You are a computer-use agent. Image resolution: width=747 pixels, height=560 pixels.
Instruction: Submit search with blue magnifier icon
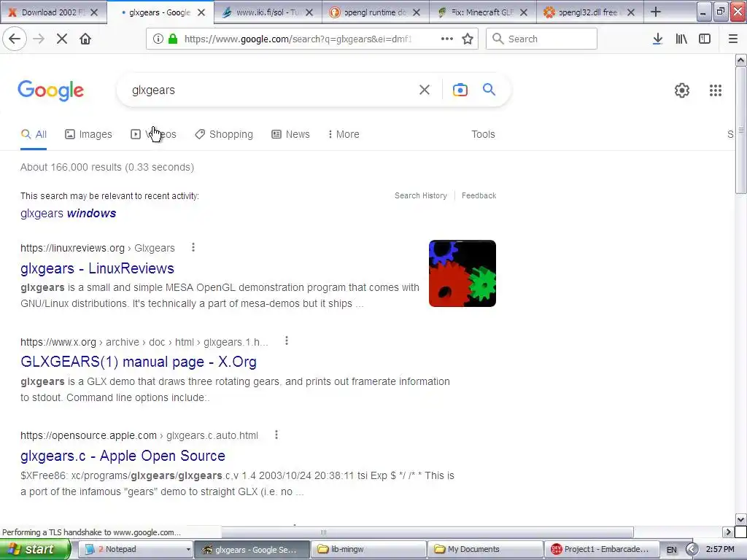(489, 90)
